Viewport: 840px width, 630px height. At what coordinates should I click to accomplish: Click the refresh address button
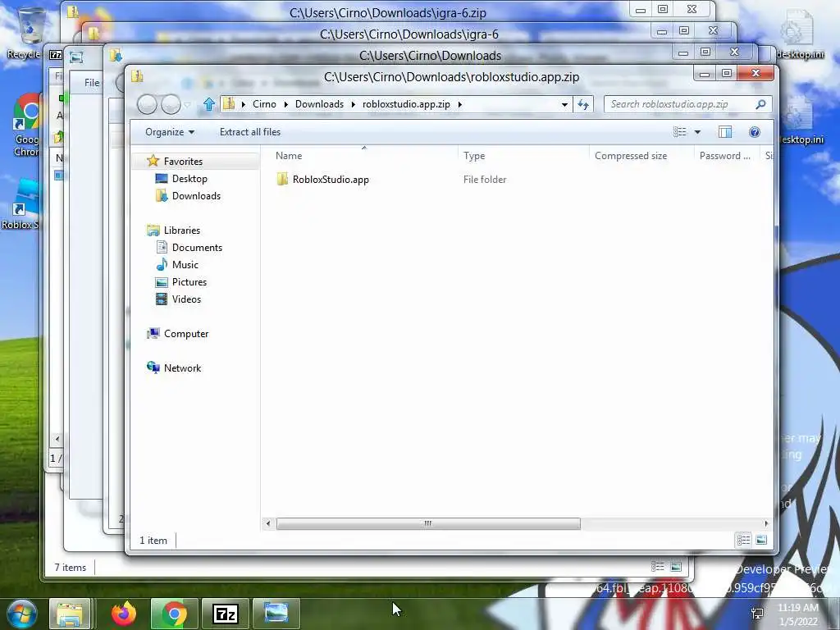coord(583,104)
